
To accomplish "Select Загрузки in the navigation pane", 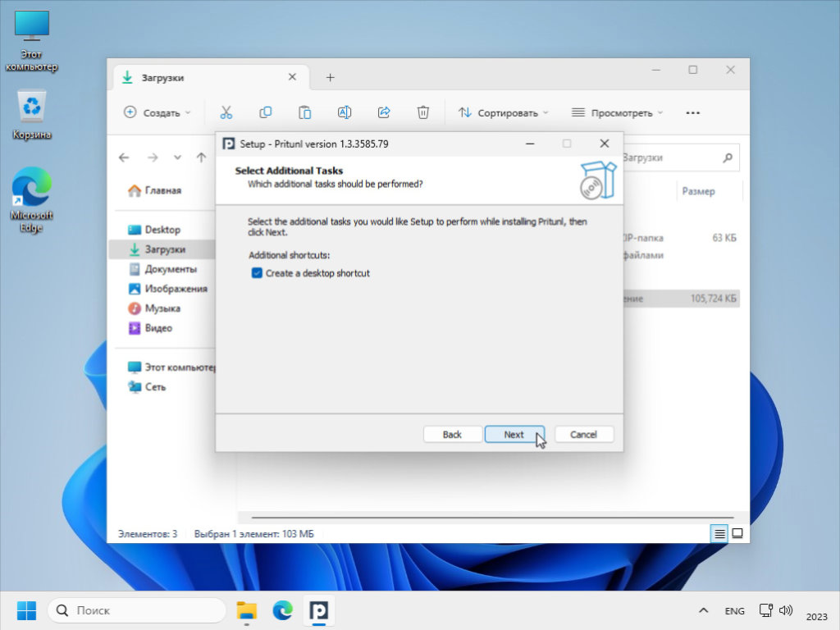I will [x=162, y=249].
